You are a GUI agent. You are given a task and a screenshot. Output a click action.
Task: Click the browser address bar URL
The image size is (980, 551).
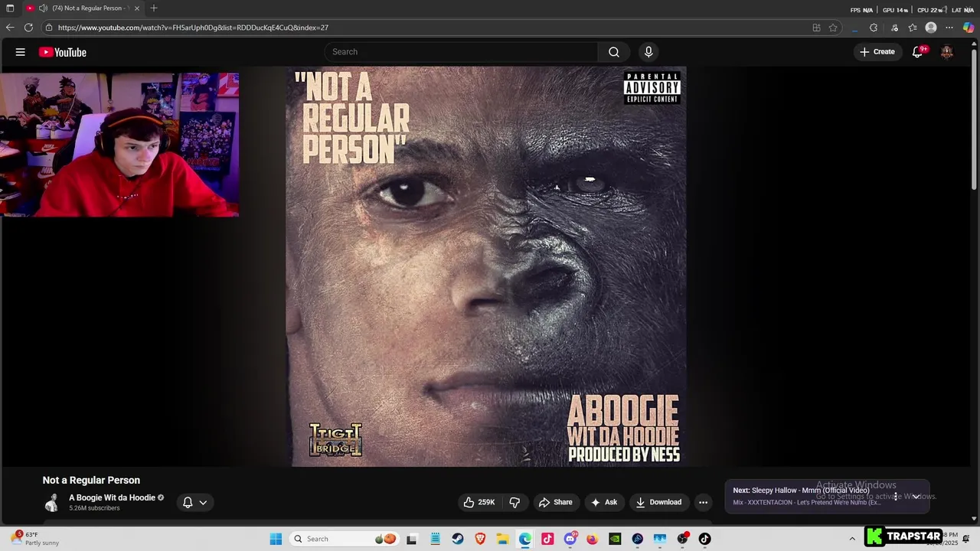point(193,28)
